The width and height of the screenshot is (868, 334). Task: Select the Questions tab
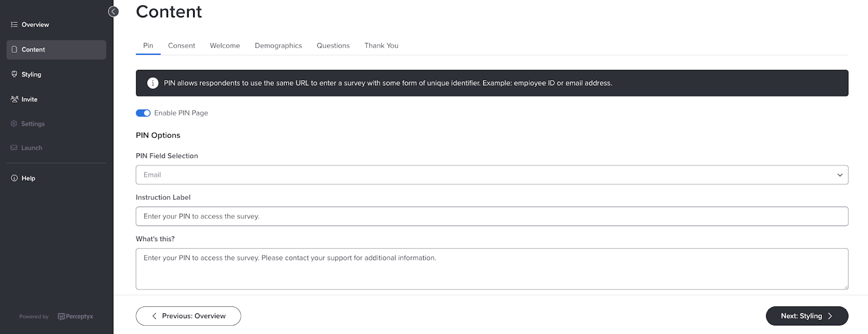click(x=333, y=46)
